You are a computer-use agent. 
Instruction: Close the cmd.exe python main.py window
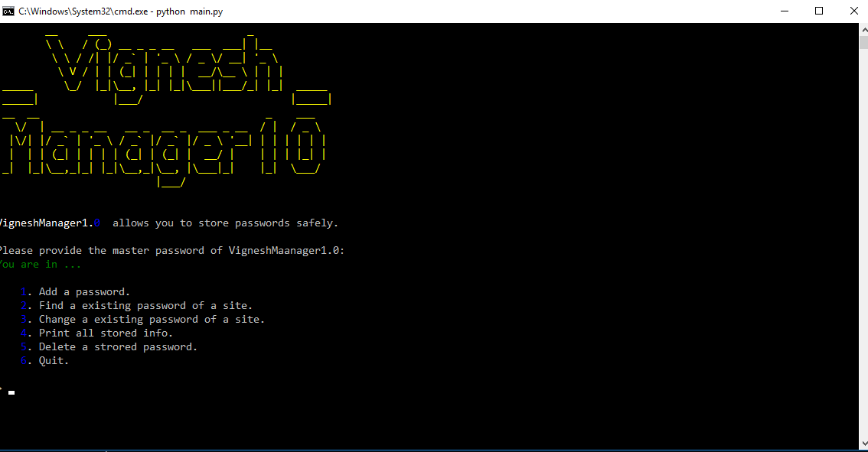(x=853, y=11)
